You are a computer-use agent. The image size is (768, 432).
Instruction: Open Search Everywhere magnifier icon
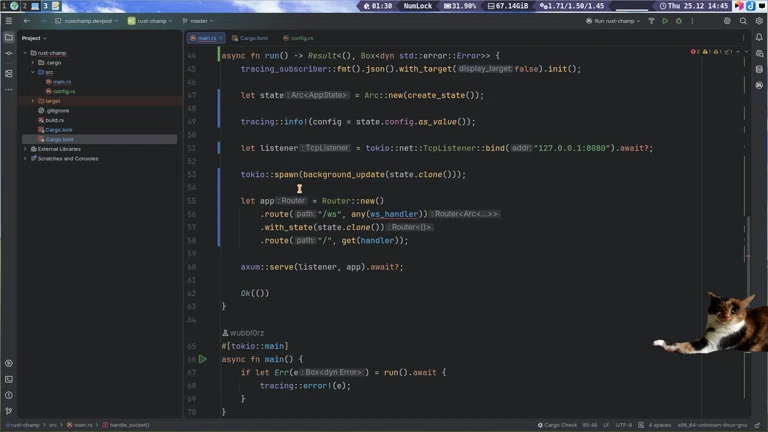[743, 21]
